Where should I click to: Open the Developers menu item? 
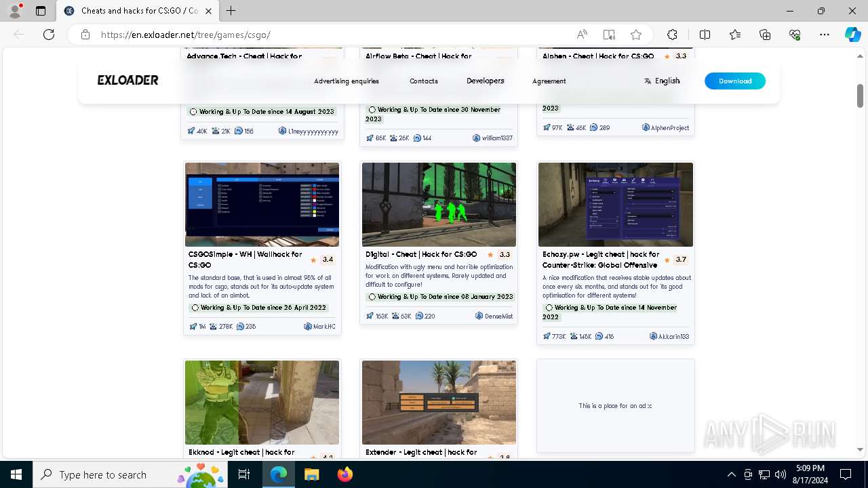click(486, 81)
